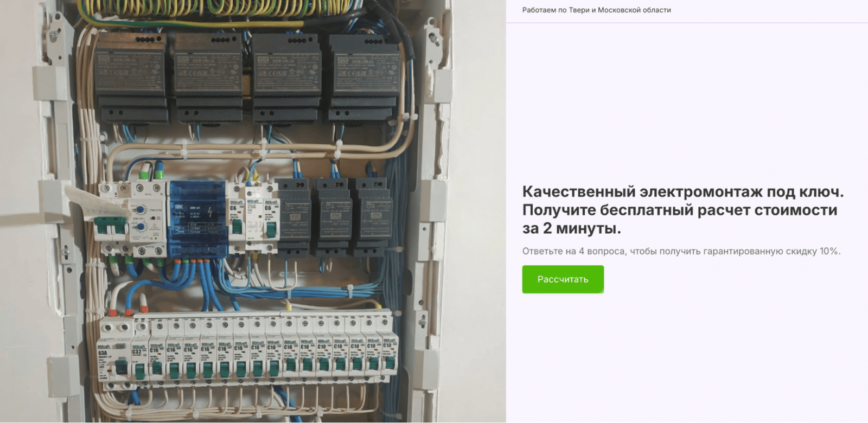Viewport: 868px width, 423px height.
Task: Click the second large power supply from left
Action: pos(208,77)
